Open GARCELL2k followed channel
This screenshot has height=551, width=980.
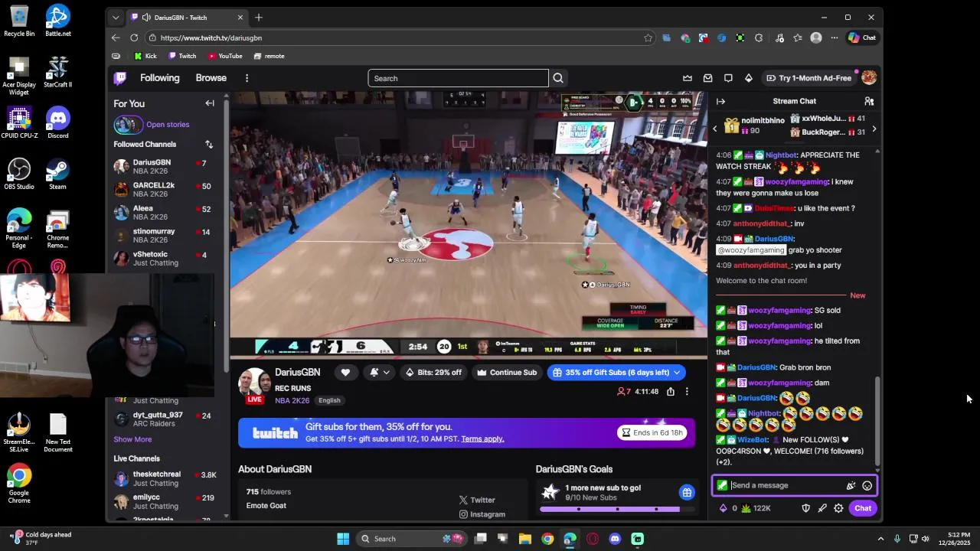(168, 189)
